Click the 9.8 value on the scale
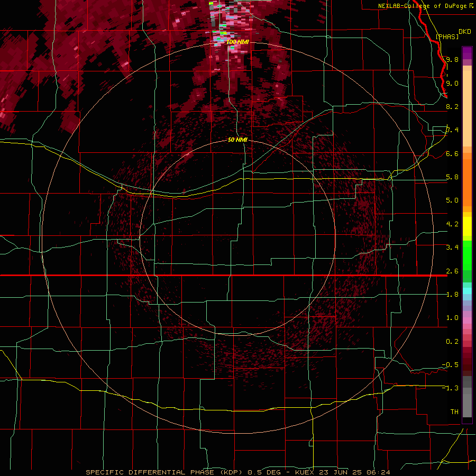 click(x=452, y=59)
